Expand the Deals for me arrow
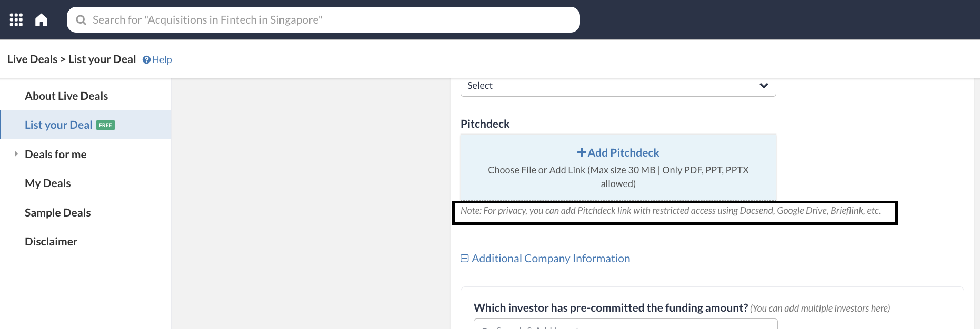This screenshot has height=329, width=980. point(16,154)
